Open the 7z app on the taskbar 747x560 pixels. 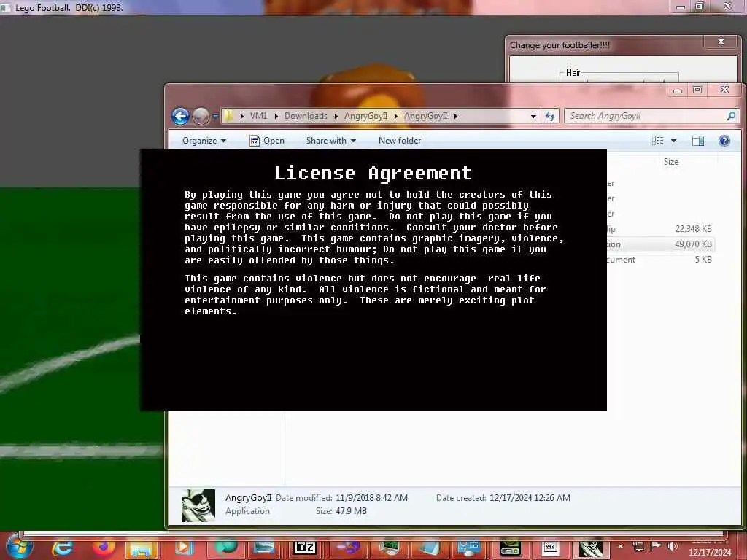(x=304, y=548)
